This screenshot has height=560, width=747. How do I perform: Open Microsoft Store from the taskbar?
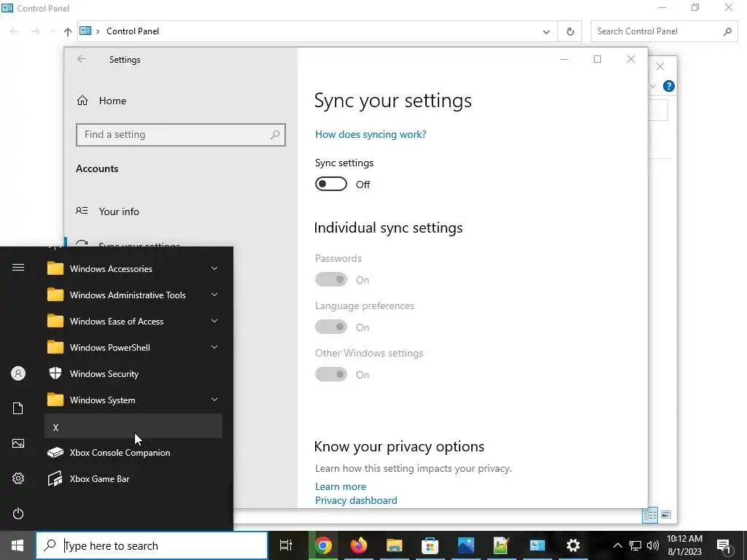(x=430, y=545)
